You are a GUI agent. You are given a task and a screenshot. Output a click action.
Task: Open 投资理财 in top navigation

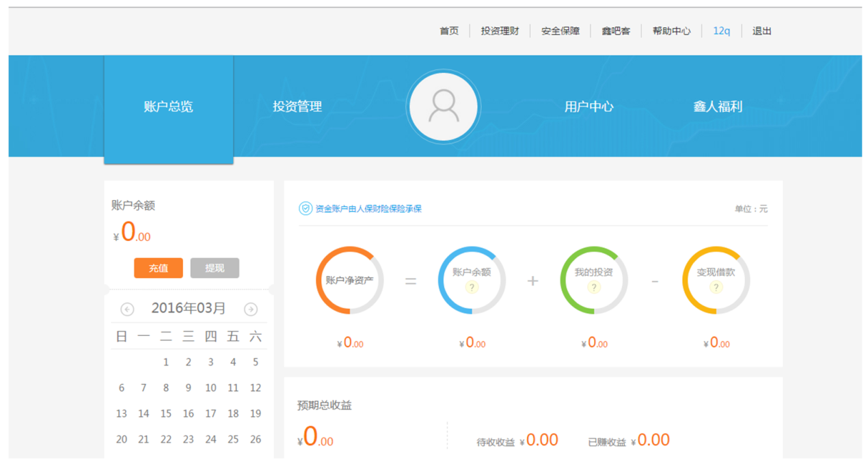[500, 31]
